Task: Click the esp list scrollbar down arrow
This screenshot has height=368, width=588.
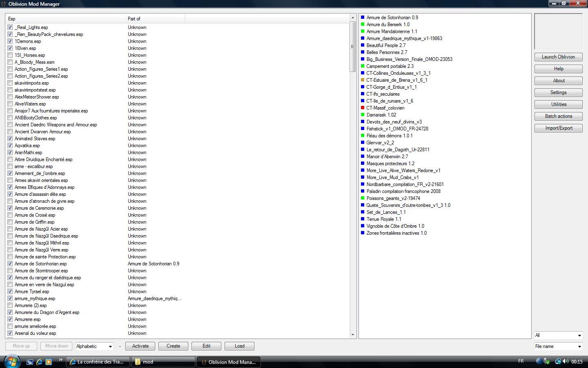Action: coord(353,335)
